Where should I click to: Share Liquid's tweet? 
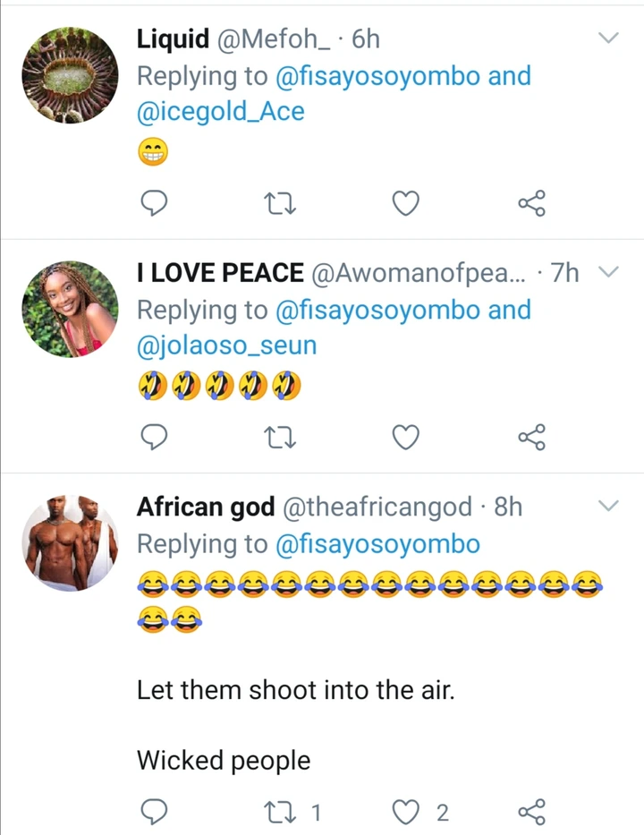[531, 206]
